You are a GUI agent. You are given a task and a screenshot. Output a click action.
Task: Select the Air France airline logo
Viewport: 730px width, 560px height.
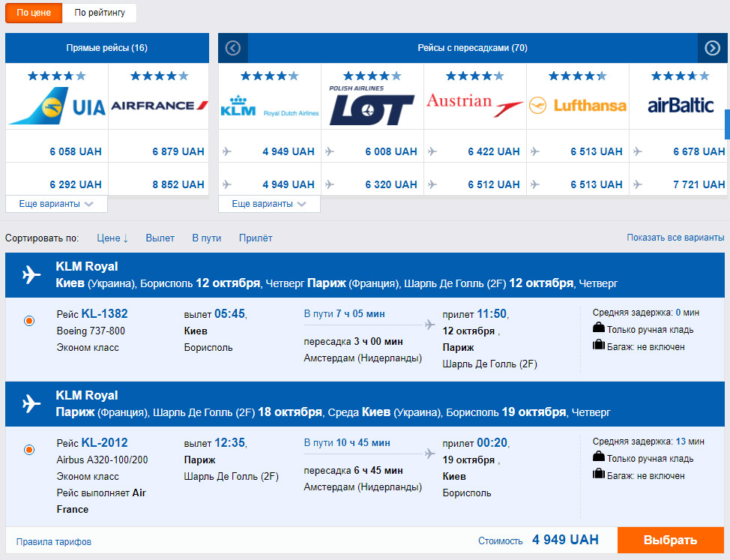point(159,106)
